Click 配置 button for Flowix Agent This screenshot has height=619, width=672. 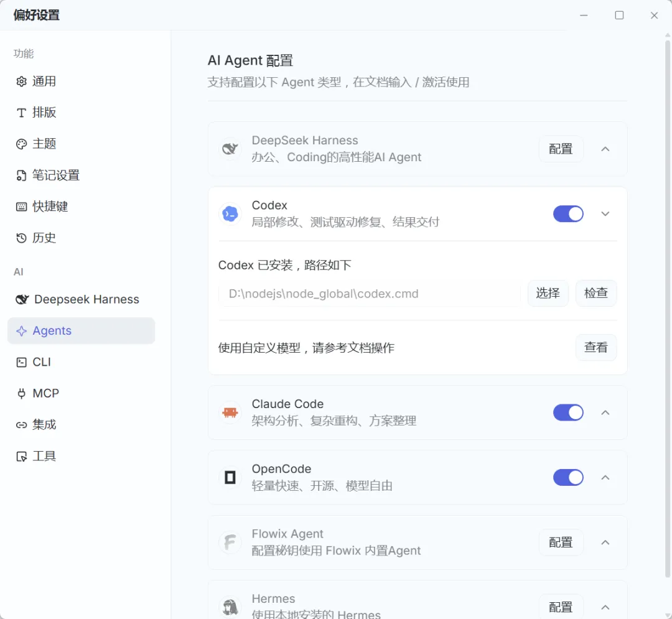pos(561,542)
